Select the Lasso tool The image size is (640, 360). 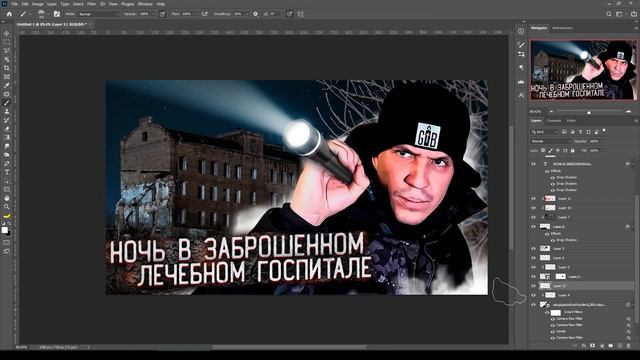pos(7,51)
